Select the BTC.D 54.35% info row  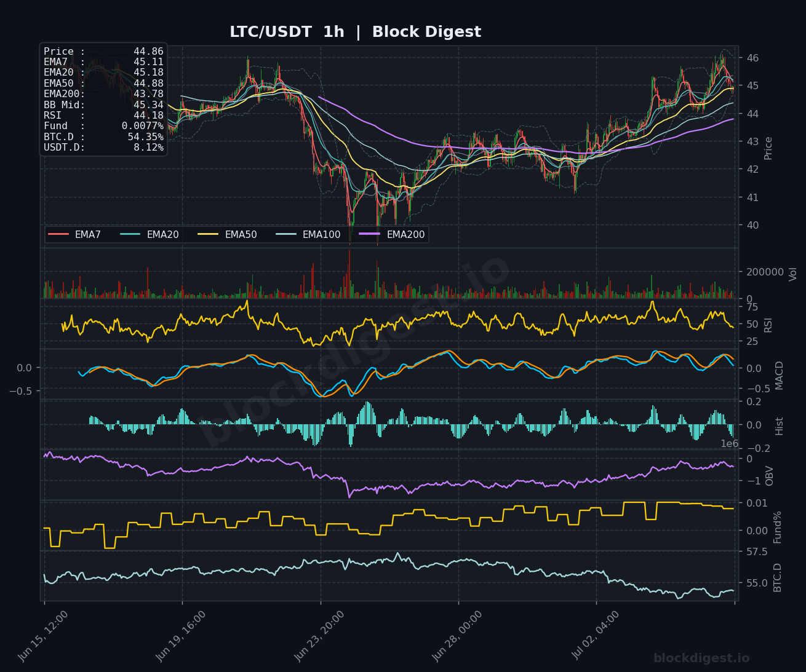coord(103,137)
